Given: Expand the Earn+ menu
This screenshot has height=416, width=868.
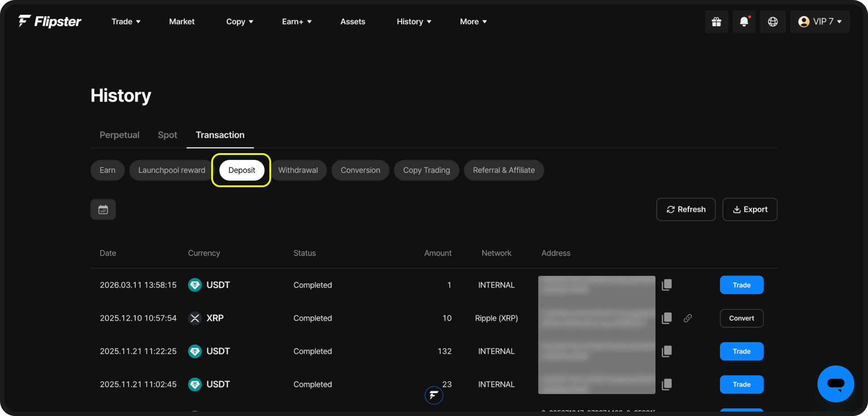Looking at the screenshot, I should pos(297,21).
